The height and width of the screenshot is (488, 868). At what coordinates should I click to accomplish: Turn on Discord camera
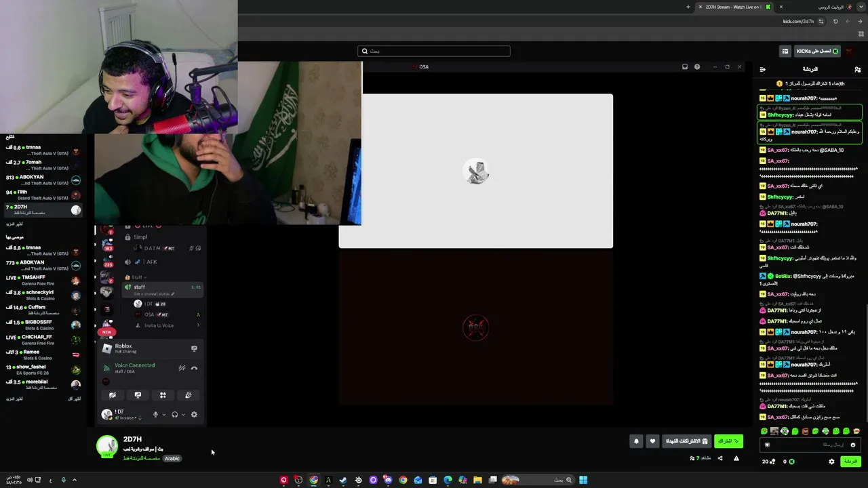[x=113, y=395]
